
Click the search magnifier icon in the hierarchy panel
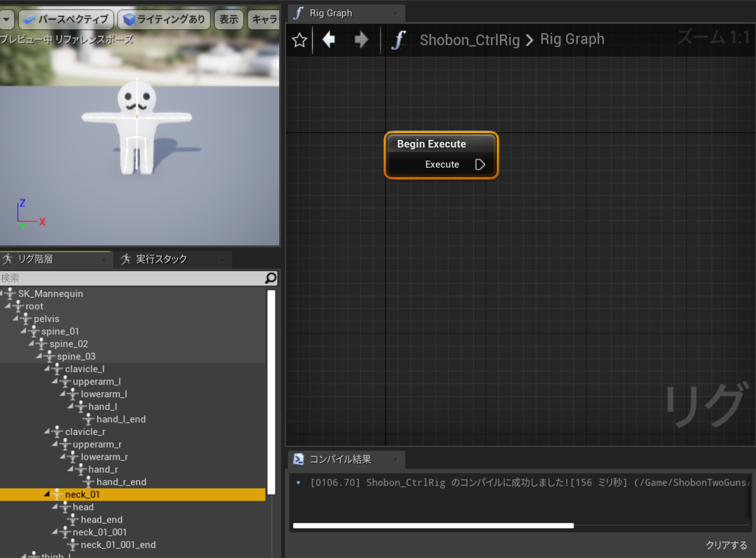click(271, 278)
